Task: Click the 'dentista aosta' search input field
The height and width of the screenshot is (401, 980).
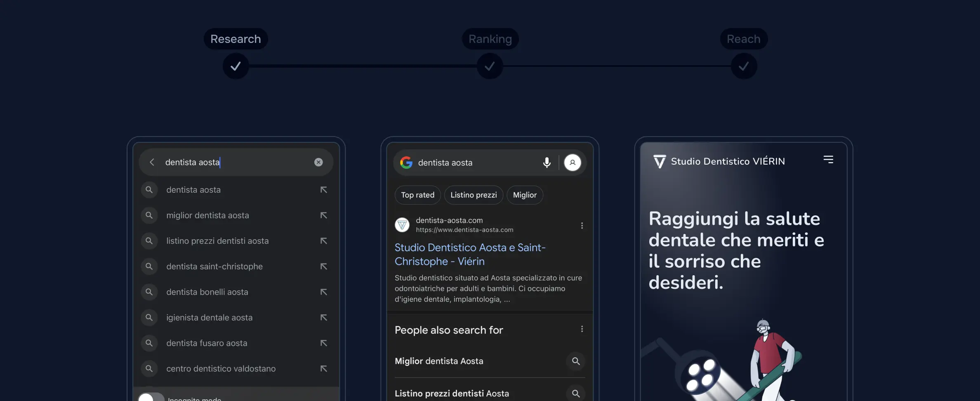Action: pos(235,162)
